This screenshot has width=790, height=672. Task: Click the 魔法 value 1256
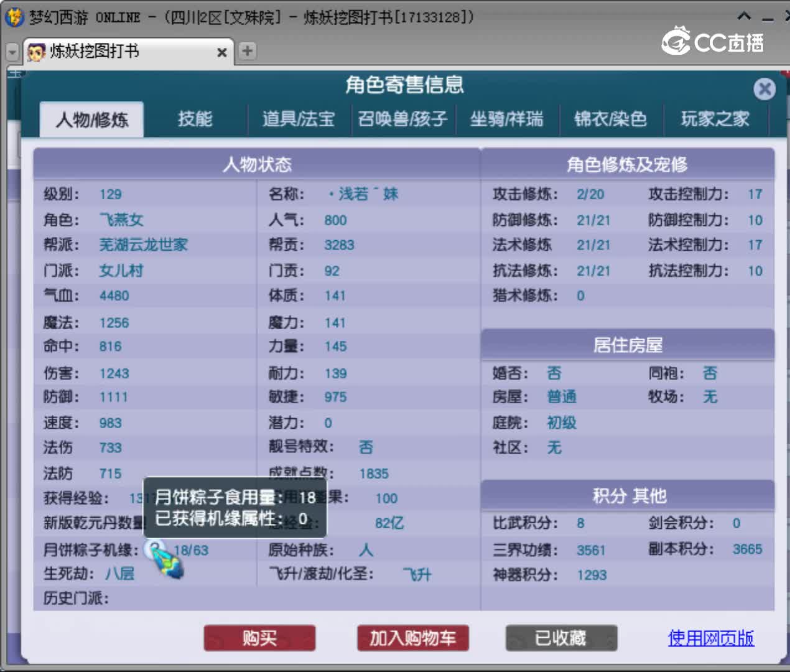point(114,323)
